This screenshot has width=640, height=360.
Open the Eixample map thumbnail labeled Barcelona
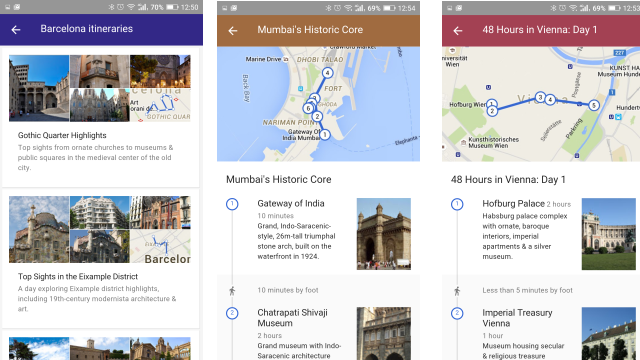160,246
